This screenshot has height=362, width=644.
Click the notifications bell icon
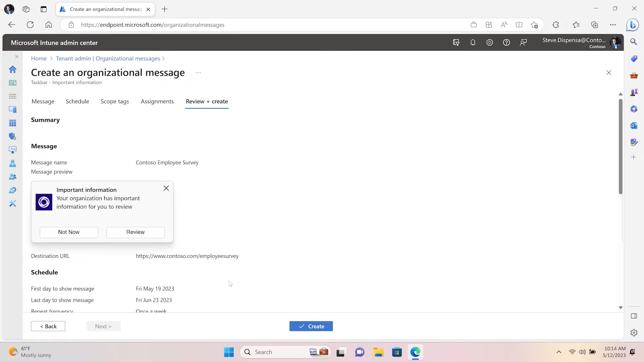(x=473, y=43)
